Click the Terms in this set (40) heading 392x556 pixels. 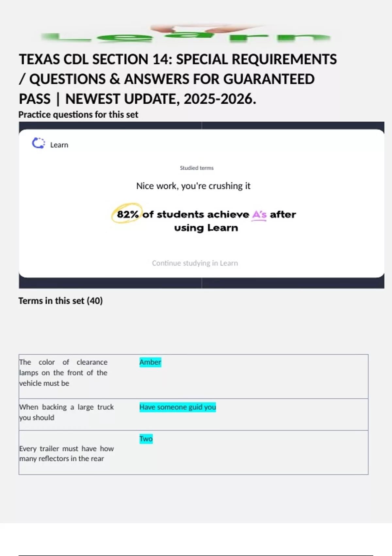pos(60,301)
